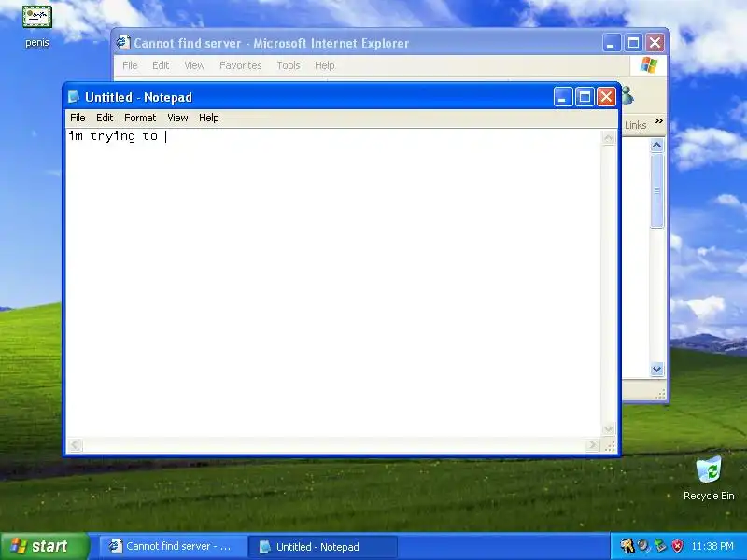Click the Notepad vertical scroll down arrow
Image resolution: width=747 pixels, height=560 pixels.
click(x=608, y=428)
